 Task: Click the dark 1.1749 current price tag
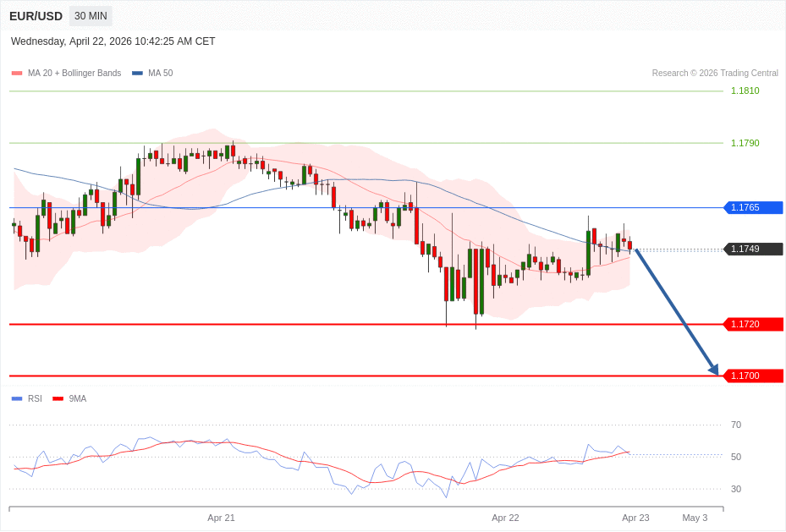(x=753, y=249)
